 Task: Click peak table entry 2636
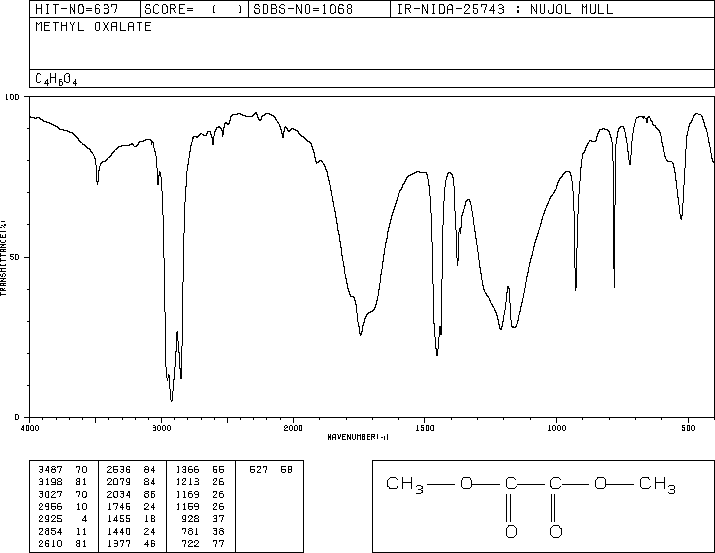point(119,470)
